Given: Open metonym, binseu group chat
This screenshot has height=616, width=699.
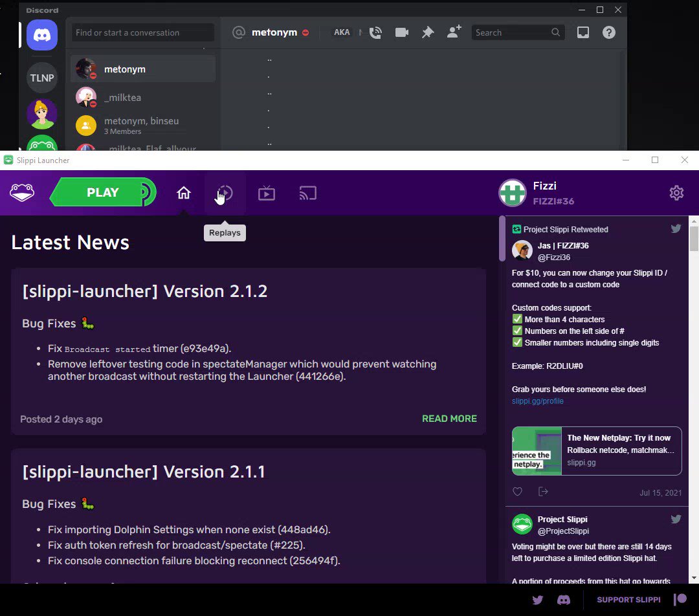Looking at the screenshot, I should pos(143,126).
